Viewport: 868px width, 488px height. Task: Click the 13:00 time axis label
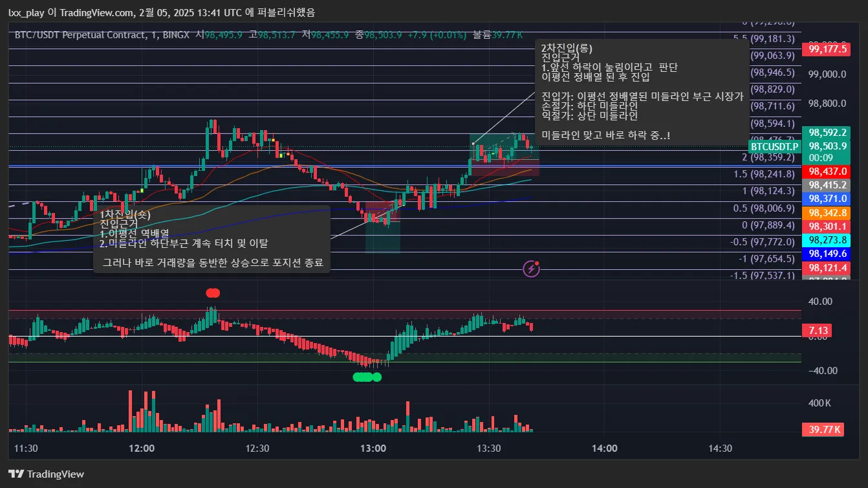pos(373,448)
